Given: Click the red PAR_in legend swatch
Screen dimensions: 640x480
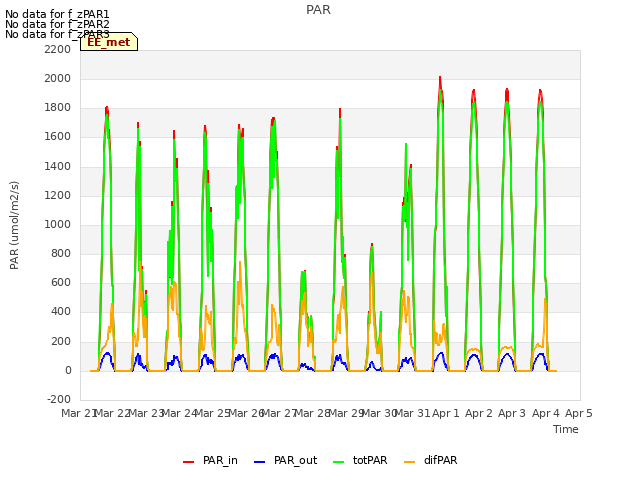Looking at the screenshot, I should [189, 462].
